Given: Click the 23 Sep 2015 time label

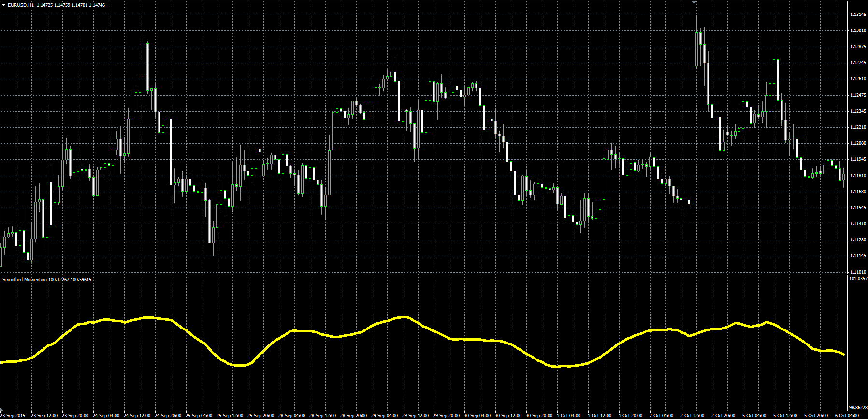Looking at the screenshot, I should [x=13, y=416].
